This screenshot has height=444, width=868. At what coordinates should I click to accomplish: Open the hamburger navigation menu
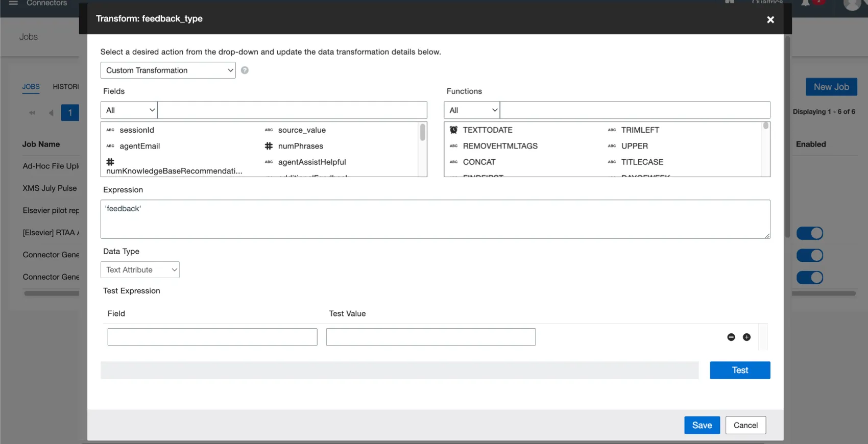point(13,3)
